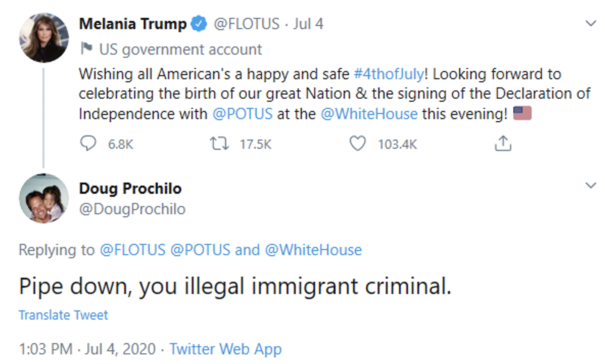
Task: Click the retweet arrows icon
Action: (x=219, y=144)
